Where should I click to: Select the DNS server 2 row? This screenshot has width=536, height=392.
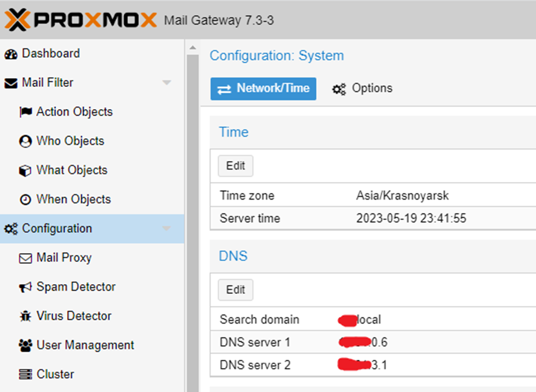(373, 365)
